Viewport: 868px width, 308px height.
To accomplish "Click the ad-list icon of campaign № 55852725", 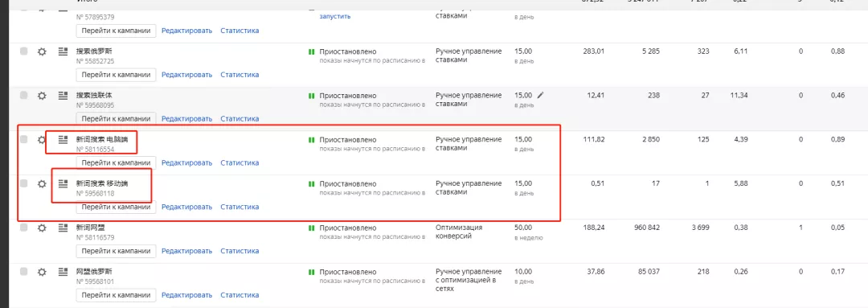I will tap(63, 51).
